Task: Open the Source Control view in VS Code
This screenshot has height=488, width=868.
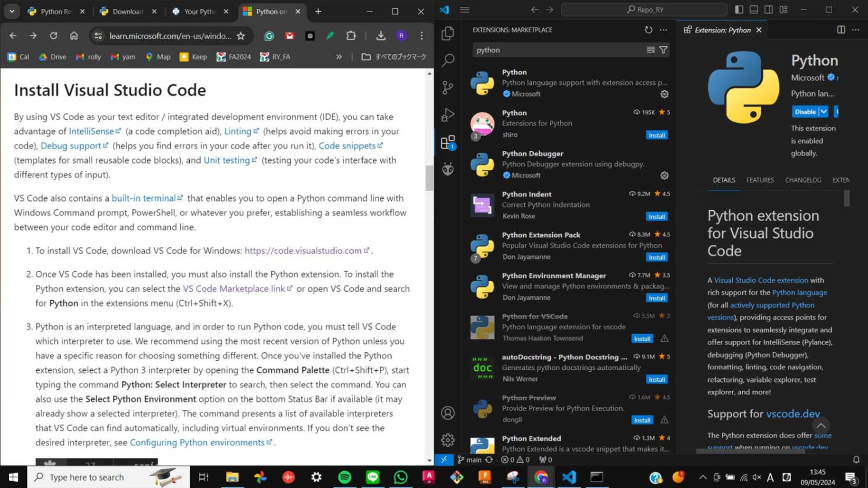Action: pos(448,88)
